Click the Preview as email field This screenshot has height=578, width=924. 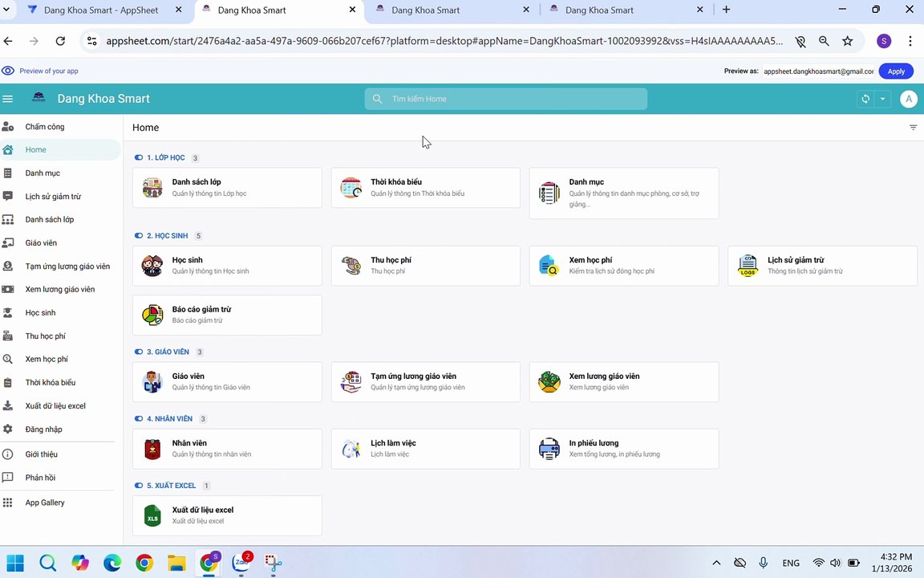pyautogui.click(x=818, y=71)
